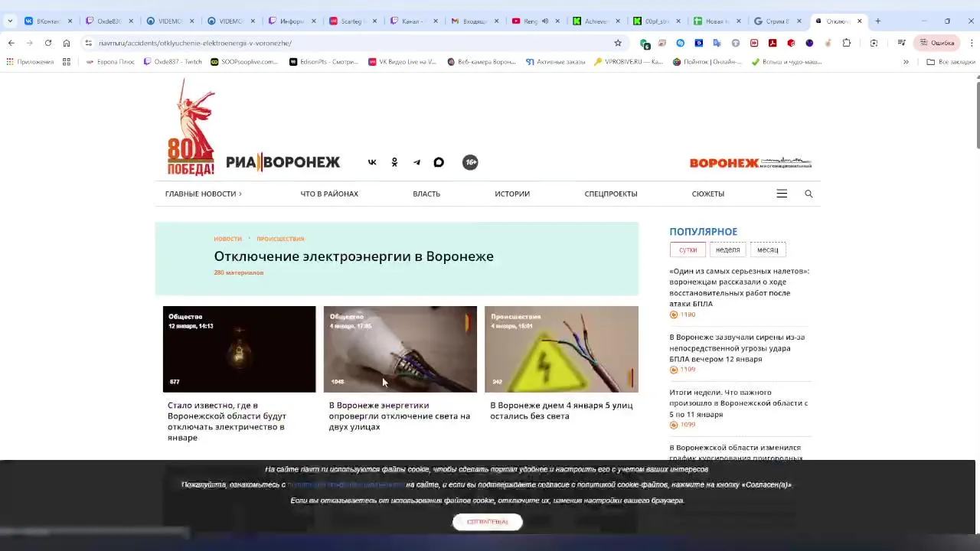Open the ВЛАСТЬ menu item

click(426, 194)
